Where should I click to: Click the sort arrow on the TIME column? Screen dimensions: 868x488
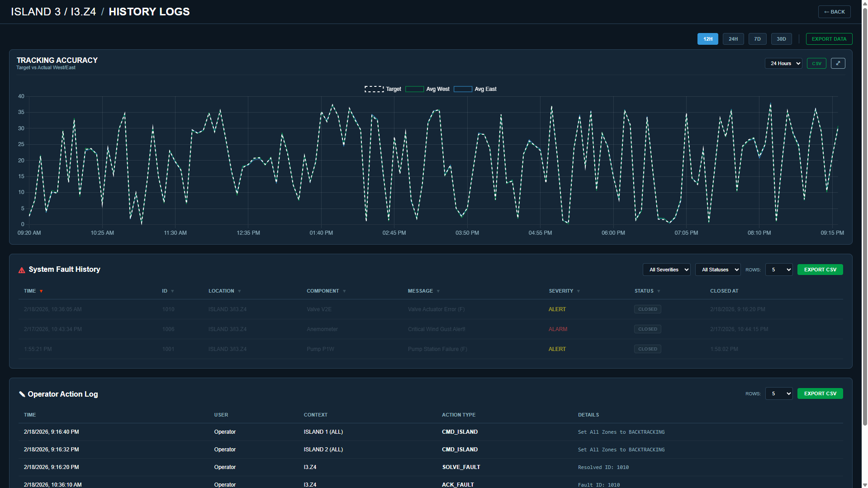(42, 291)
